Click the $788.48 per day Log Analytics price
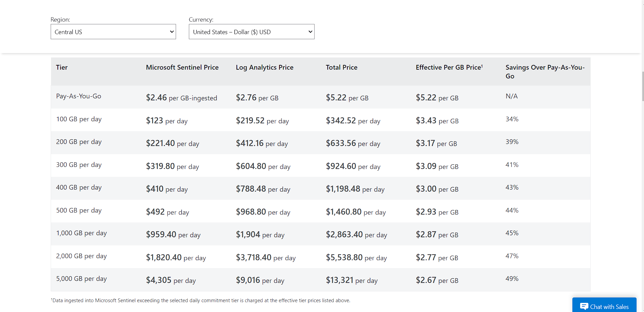The height and width of the screenshot is (312, 644). click(263, 189)
